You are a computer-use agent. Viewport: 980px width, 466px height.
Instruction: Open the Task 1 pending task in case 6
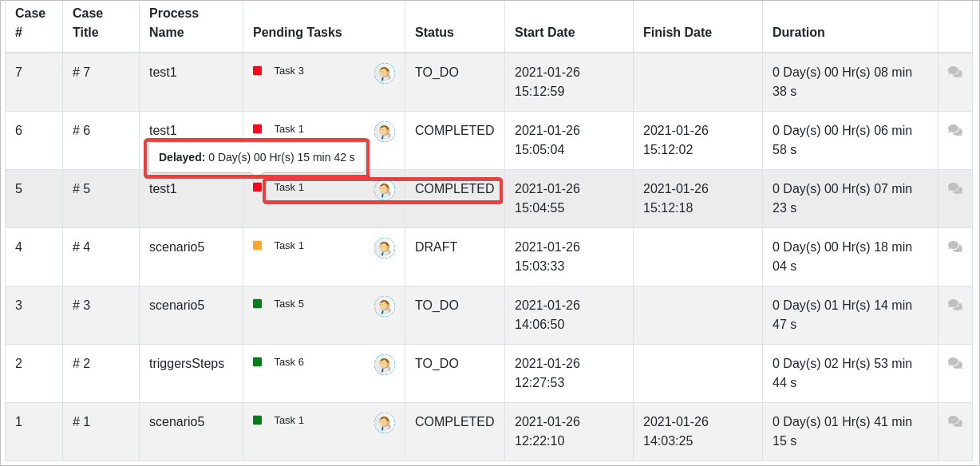(x=287, y=128)
